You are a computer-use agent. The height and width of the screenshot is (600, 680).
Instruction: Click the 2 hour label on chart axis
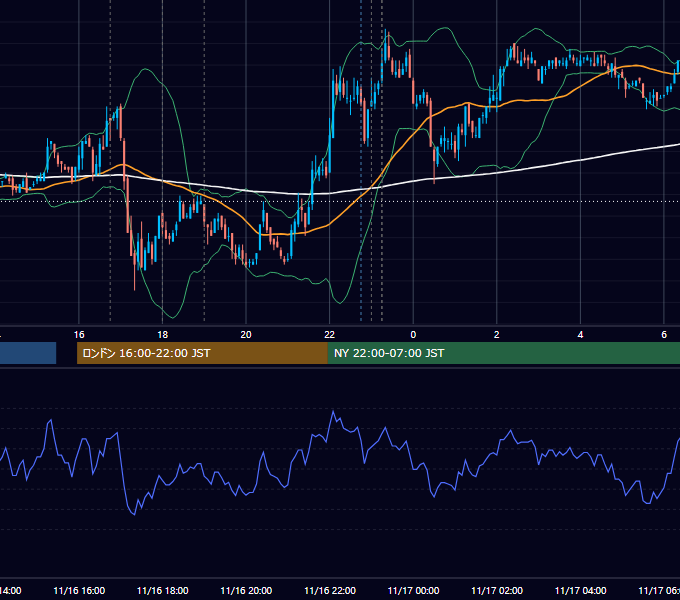[x=497, y=335]
